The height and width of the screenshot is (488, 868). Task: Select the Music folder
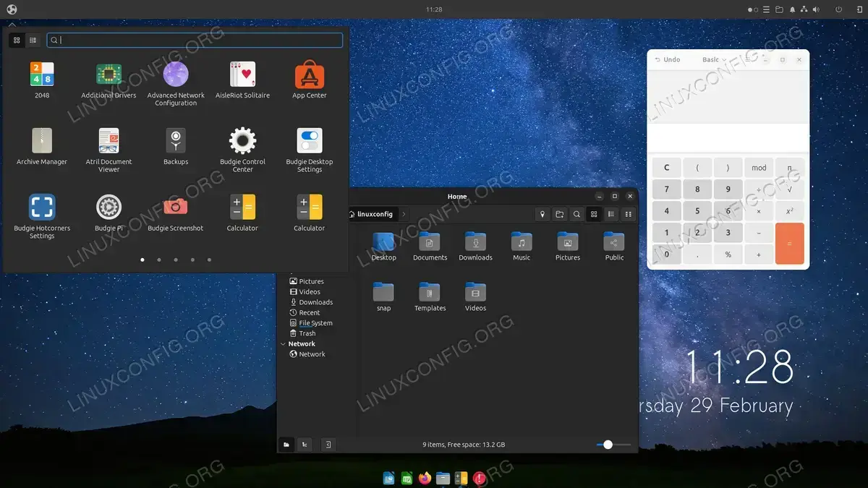tap(522, 247)
